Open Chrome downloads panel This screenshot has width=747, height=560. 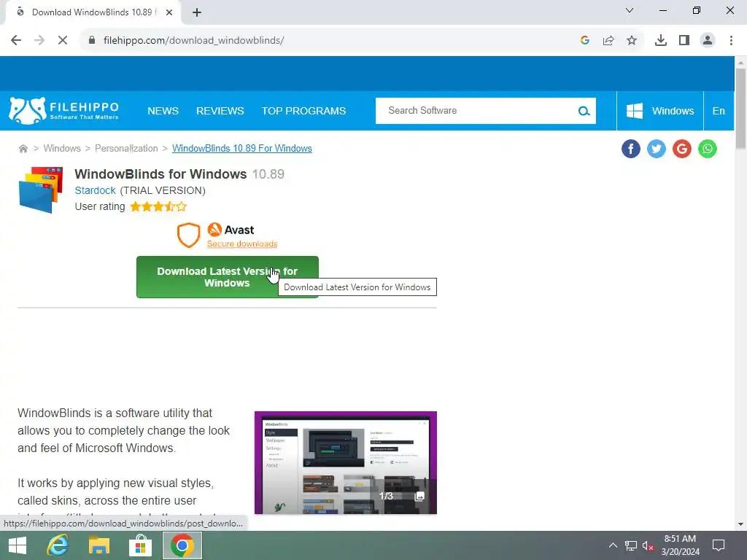coord(660,41)
